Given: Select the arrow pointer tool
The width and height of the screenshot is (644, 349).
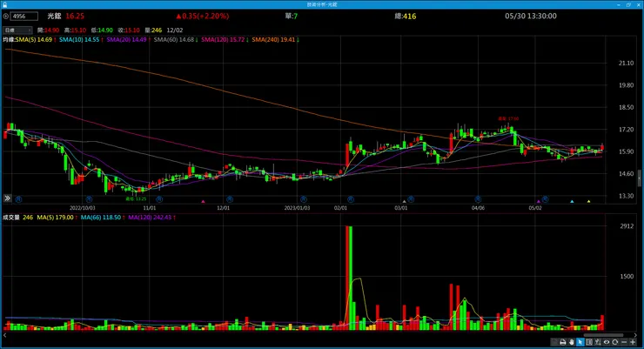Looking at the screenshot, I should click(580, 342).
